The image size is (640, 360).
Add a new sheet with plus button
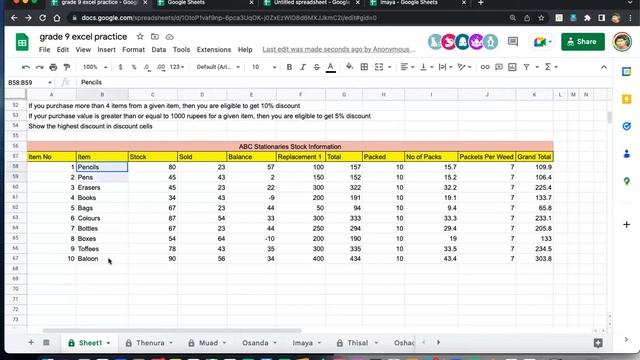click(31, 342)
